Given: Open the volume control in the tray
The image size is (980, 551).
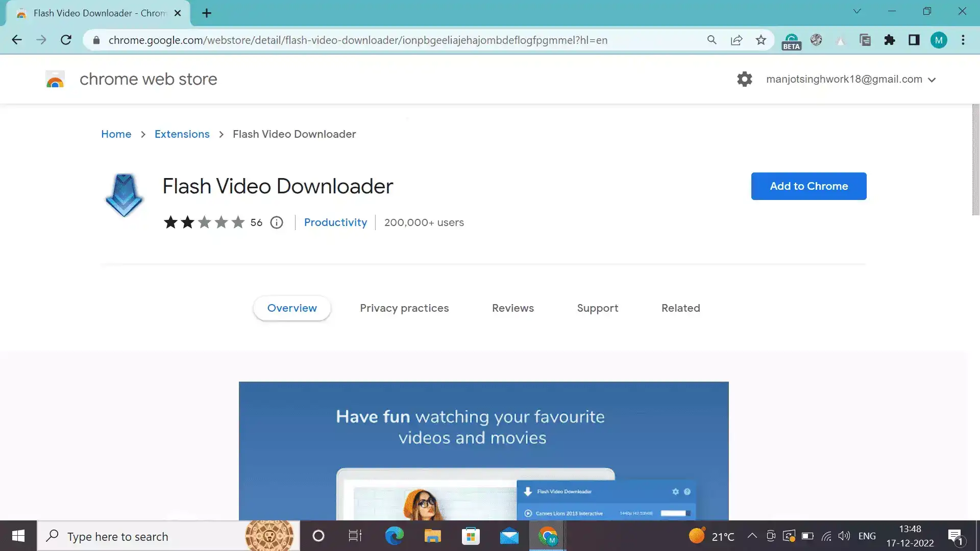Looking at the screenshot, I should (844, 536).
